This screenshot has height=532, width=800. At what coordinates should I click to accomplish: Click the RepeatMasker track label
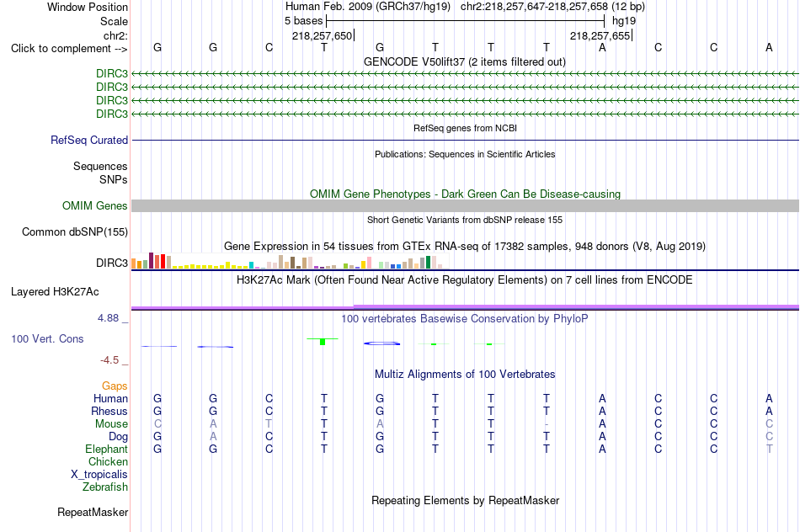[x=93, y=512]
